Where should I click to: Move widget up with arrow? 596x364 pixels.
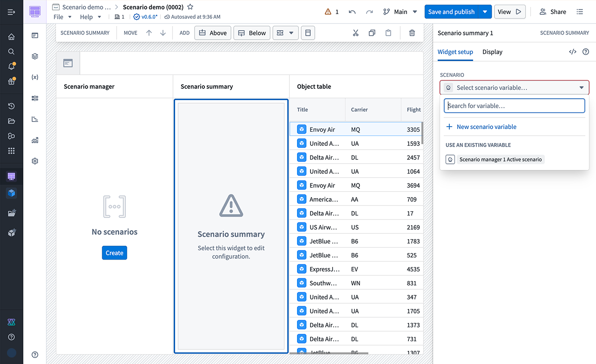tap(149, 33)
